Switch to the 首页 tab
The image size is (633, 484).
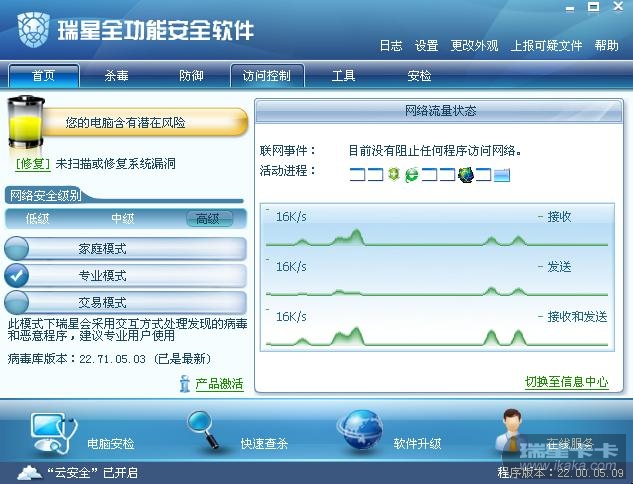pos(44,75)
